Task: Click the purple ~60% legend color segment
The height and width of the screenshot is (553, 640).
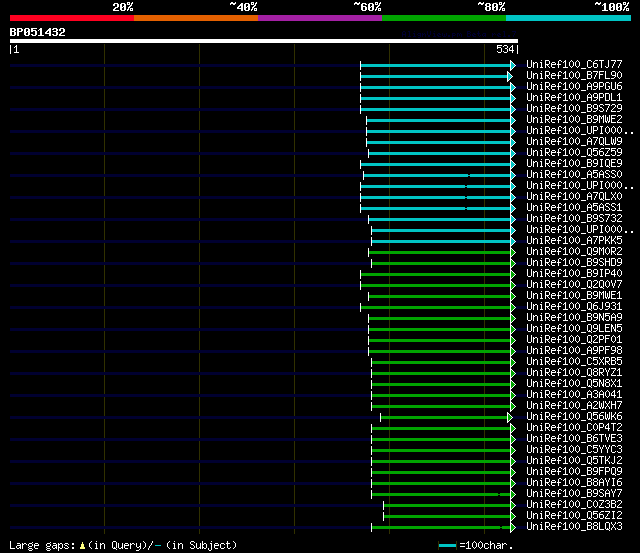Action: click(320, 18)
